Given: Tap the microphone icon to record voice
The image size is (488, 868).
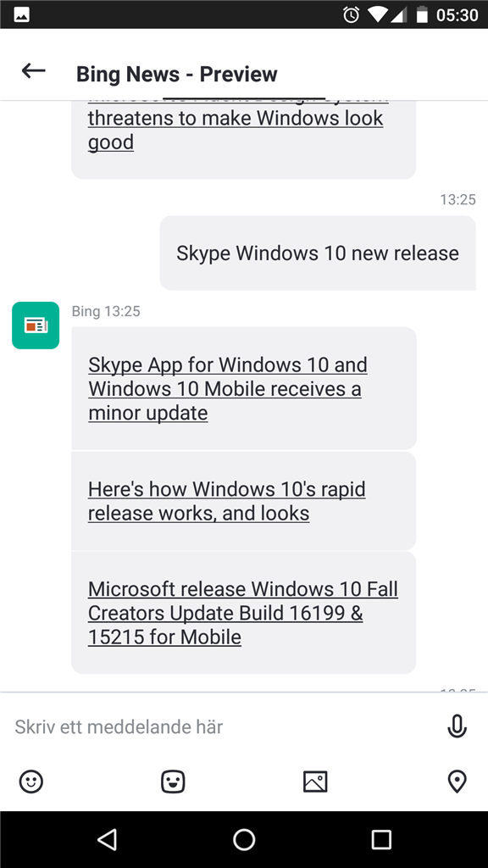Looking at the screenshot, I should 457,726.
